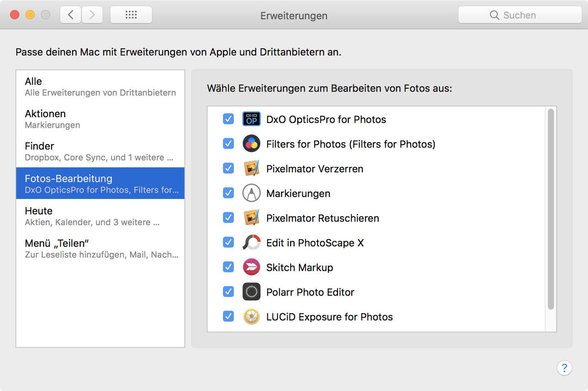Viewport: 588px width, 391px height.
Task: Click the Pixelmator Verzerren label
Action: click(x=315, y=169)
